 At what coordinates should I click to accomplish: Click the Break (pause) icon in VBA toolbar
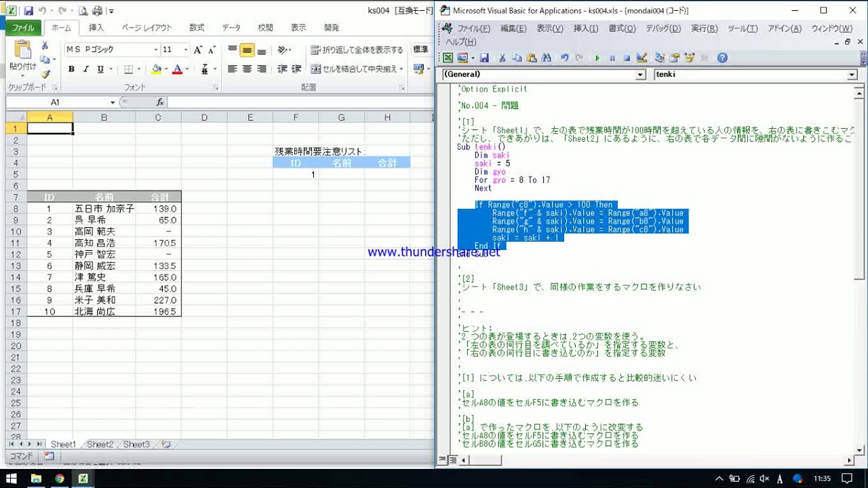(x=612, y=58)
